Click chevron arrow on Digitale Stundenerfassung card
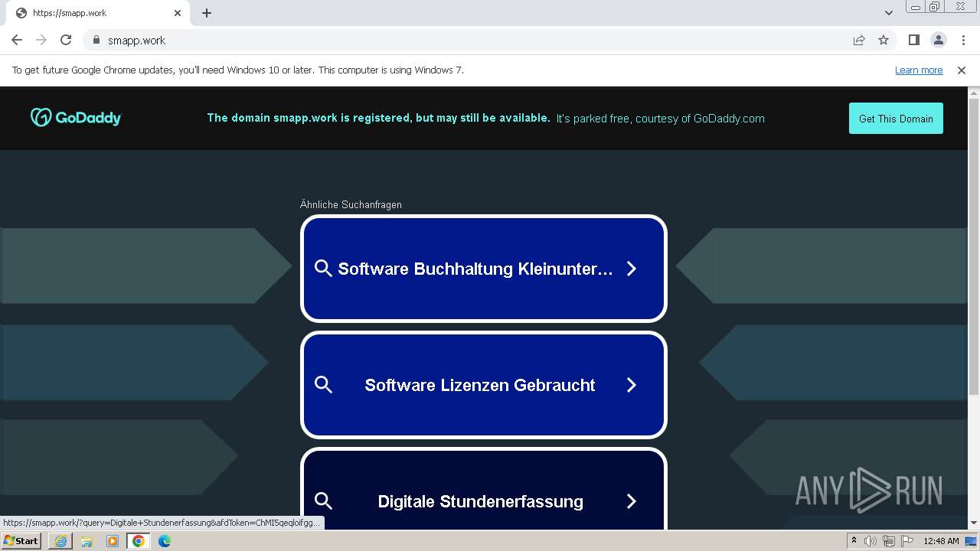This screenshot has height=551, width=980. pyautogui.click(x=632, y=501)
